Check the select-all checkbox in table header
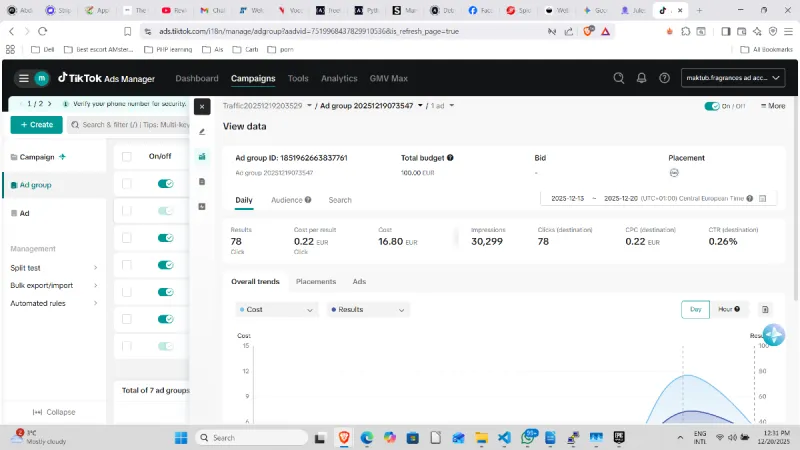 coord(127,156)
